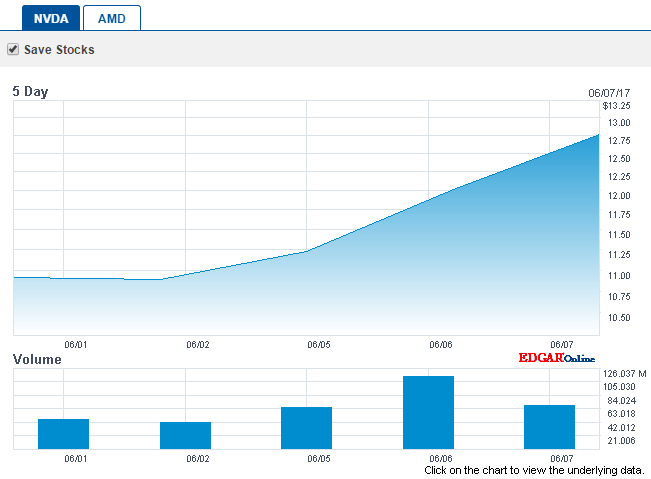Screen dimensions: 651x479
Task: Click the 06/05 date under the price chart
Action: [x=319, y=344]
